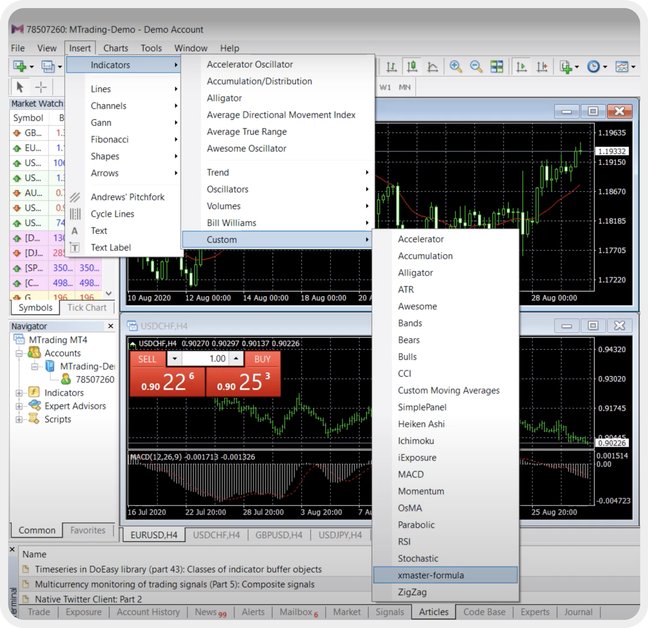Screen dimensions: 648x628
Task: Toggle the Chart Shift icon
Action: (x=542, y=67)
